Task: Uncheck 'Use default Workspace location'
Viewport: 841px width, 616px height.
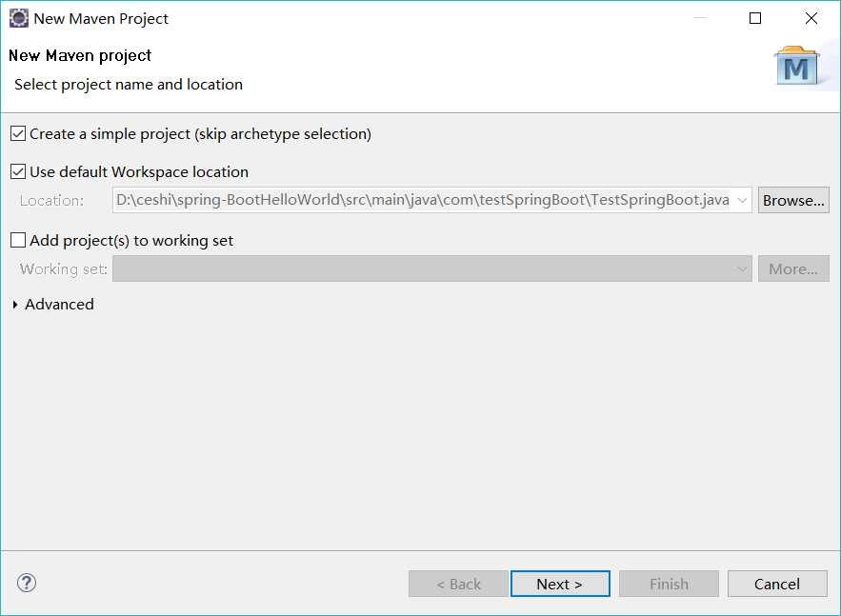Action: tap(18, 172)
